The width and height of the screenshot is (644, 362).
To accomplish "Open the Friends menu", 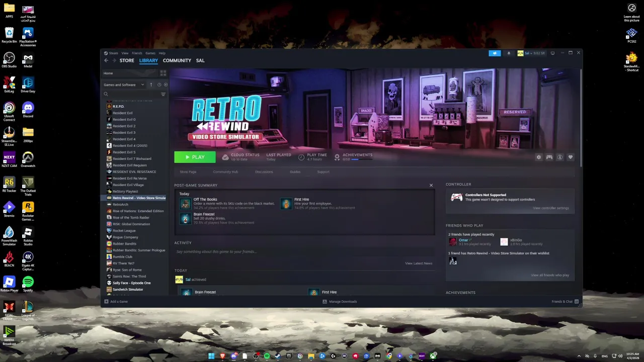I will (137, 53).
